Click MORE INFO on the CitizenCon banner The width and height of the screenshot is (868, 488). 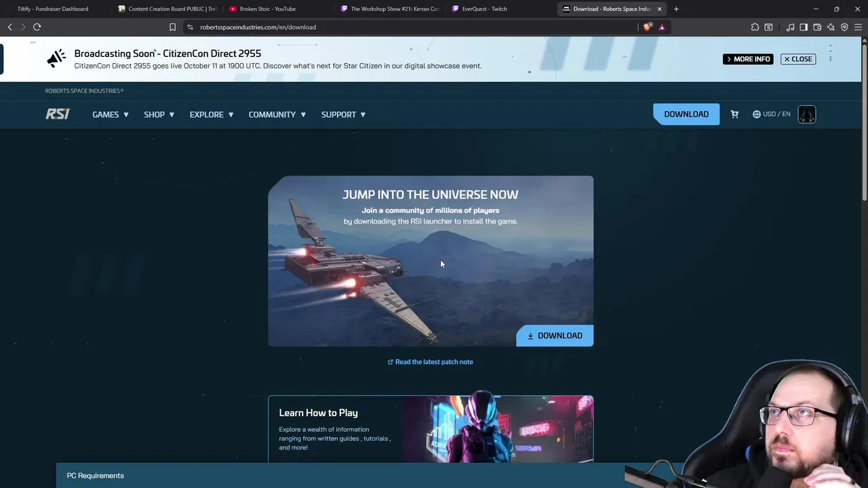pyautogui.click(x=748, y=59)
